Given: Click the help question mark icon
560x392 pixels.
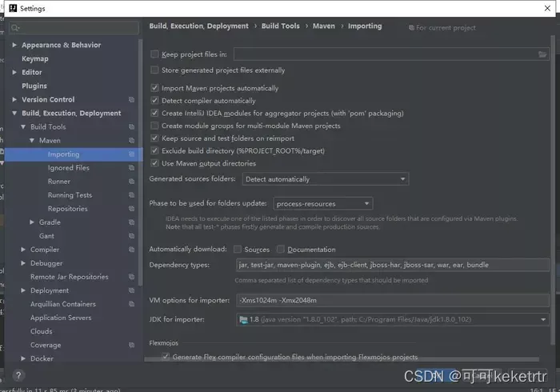Looking at the screenshot, I should (18, 375).
